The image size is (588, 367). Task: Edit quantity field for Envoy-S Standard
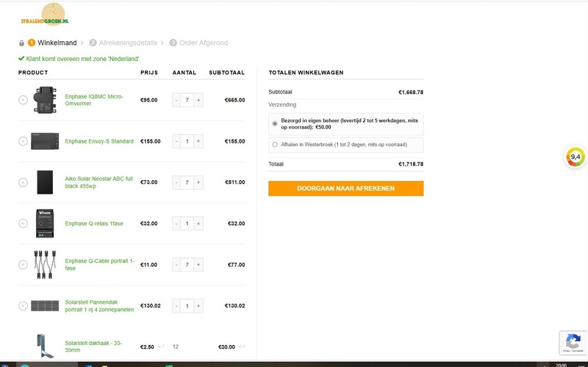click(187, 141)
